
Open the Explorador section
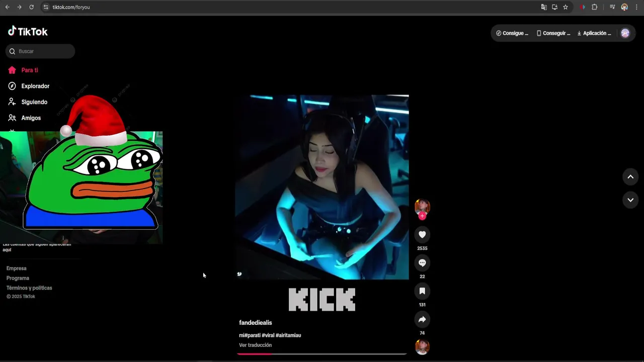point(35,86)
